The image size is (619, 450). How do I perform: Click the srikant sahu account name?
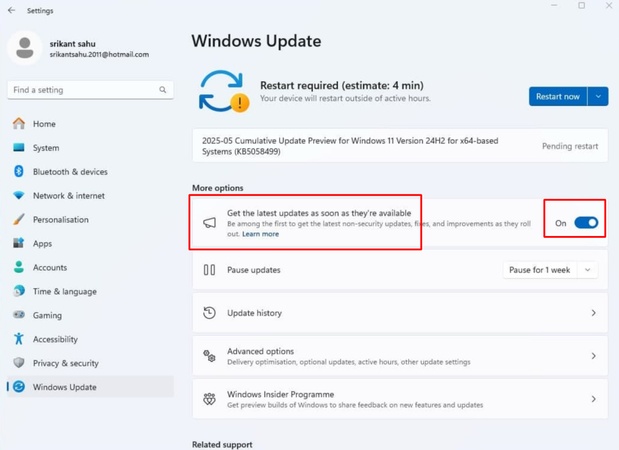(x=73, y=44)
